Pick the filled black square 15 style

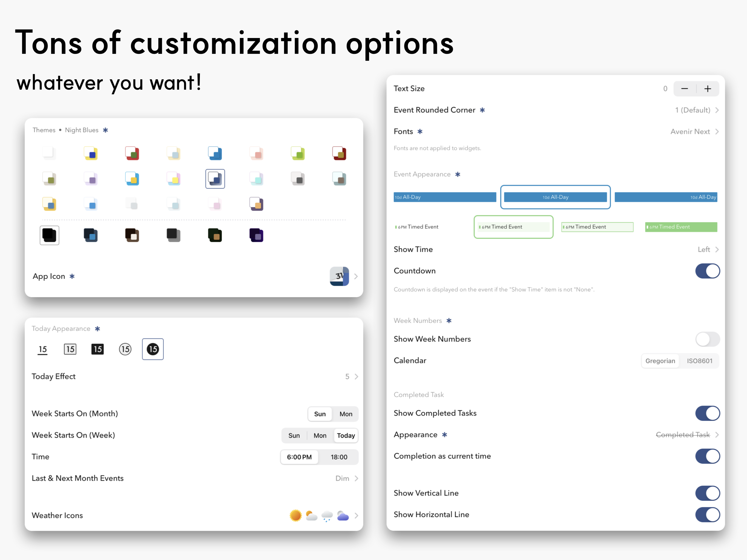(98, 349)
